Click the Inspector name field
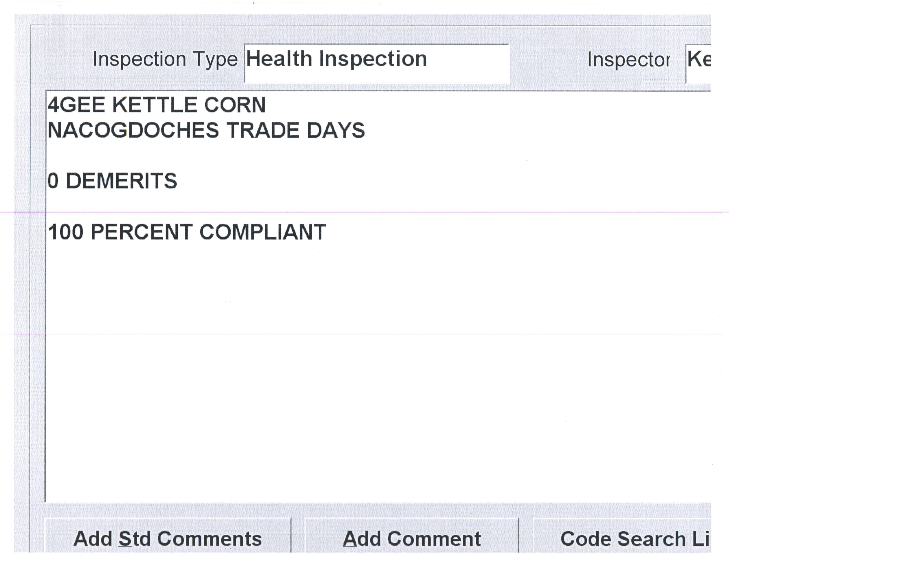This screenshot has width=924, height=561. (x=698, y=63)
